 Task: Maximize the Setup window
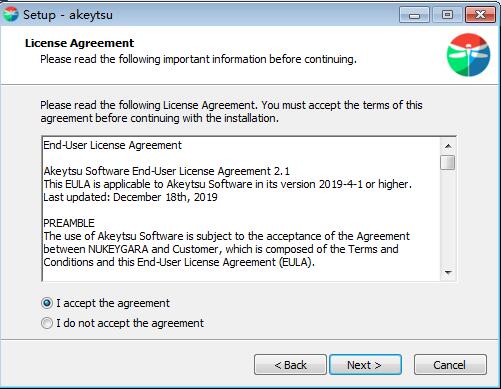447,15
